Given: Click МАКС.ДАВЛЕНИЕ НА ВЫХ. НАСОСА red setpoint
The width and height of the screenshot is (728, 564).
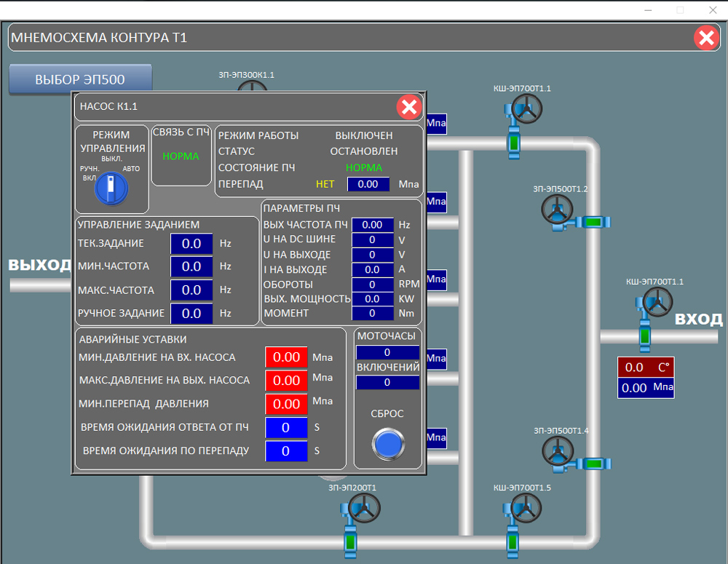Looking at the screenshot, I should [x=286, y=381].
